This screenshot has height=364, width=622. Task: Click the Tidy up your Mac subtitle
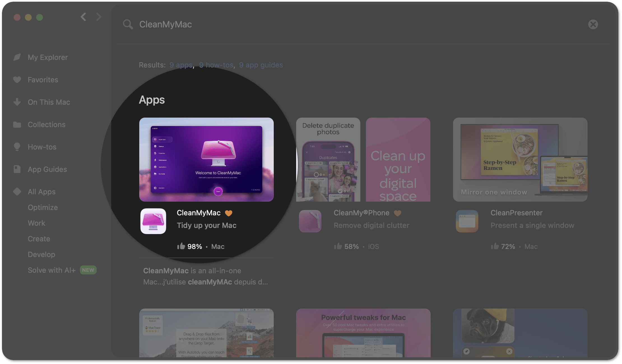tap(206, 225)
